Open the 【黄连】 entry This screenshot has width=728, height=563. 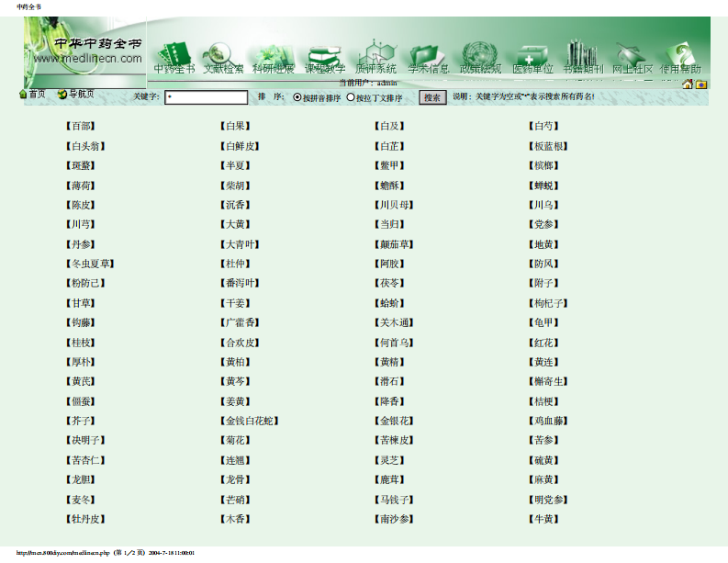[543, 362]
